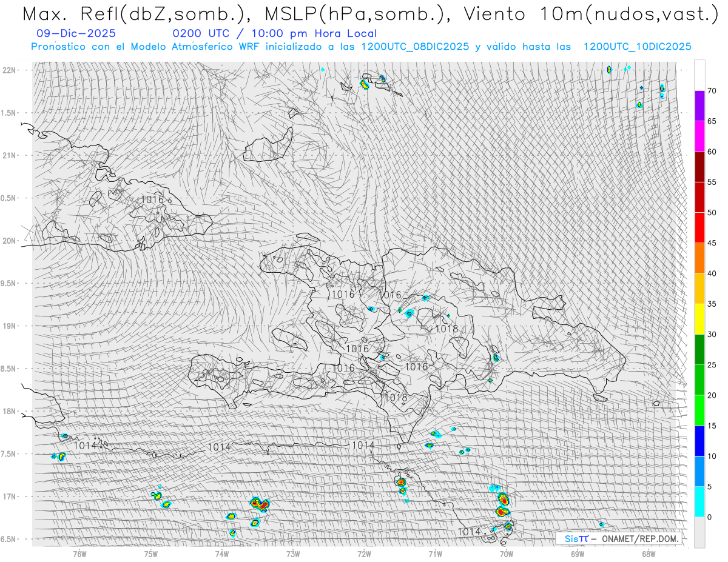Click the 'SisTT - ONAMET/REP.DOM.' credit box
Screen dimensions: 728x562
[x=619, y=538]
